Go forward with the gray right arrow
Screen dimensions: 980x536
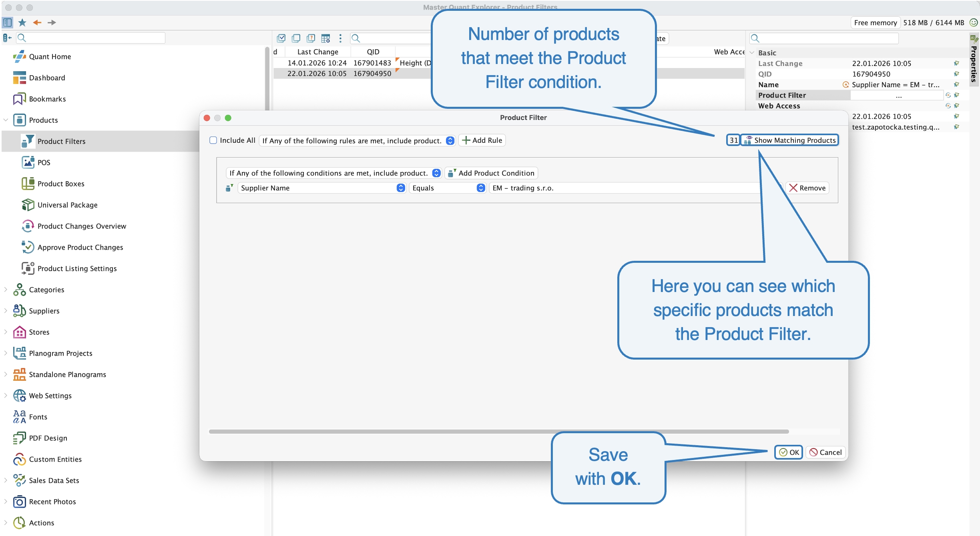pyautogui.click(x=52, y=22)
